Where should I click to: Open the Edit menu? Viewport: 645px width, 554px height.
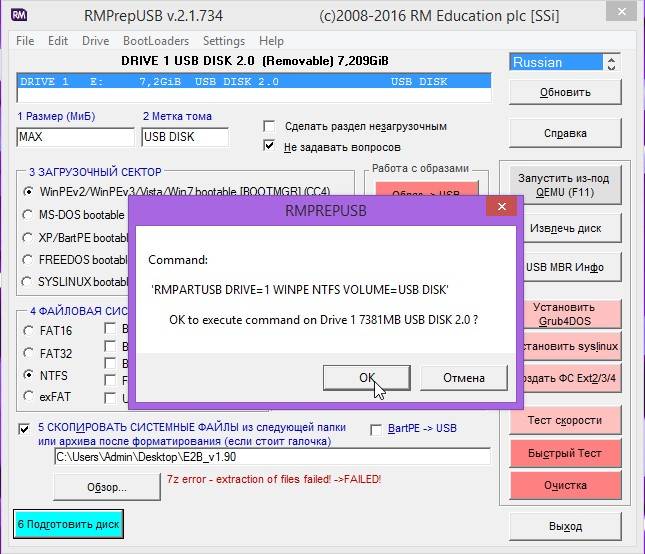point(58,41)
